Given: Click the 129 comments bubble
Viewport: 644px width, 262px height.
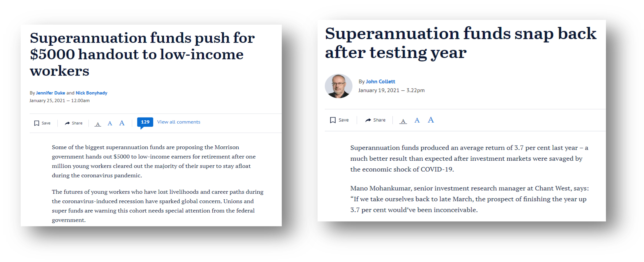Looking at the screenshot, I should pos(145,123).
